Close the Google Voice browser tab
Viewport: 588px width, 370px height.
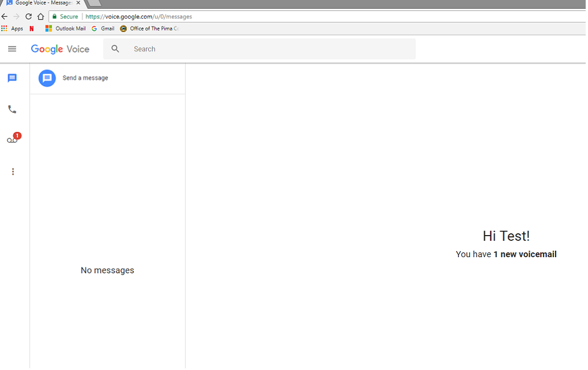(78, 3)
